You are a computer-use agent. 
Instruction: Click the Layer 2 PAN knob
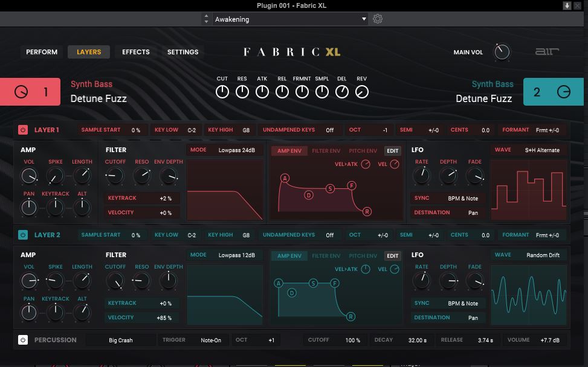tap(29, 313)
